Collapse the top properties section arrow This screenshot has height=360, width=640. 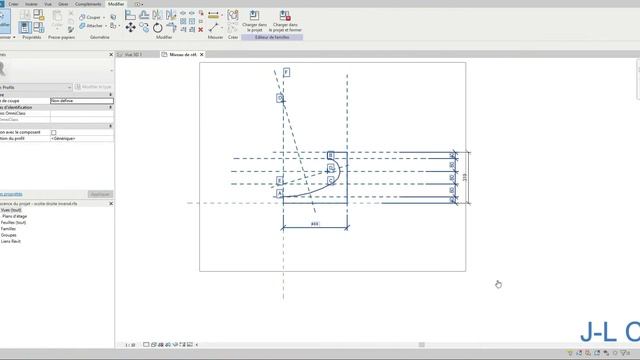[110, 95]
